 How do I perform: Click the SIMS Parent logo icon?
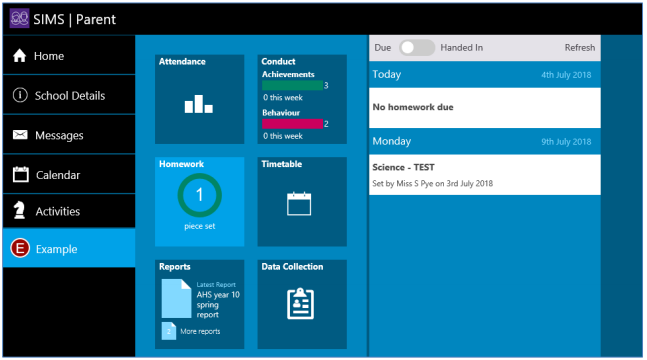[19, 19]
